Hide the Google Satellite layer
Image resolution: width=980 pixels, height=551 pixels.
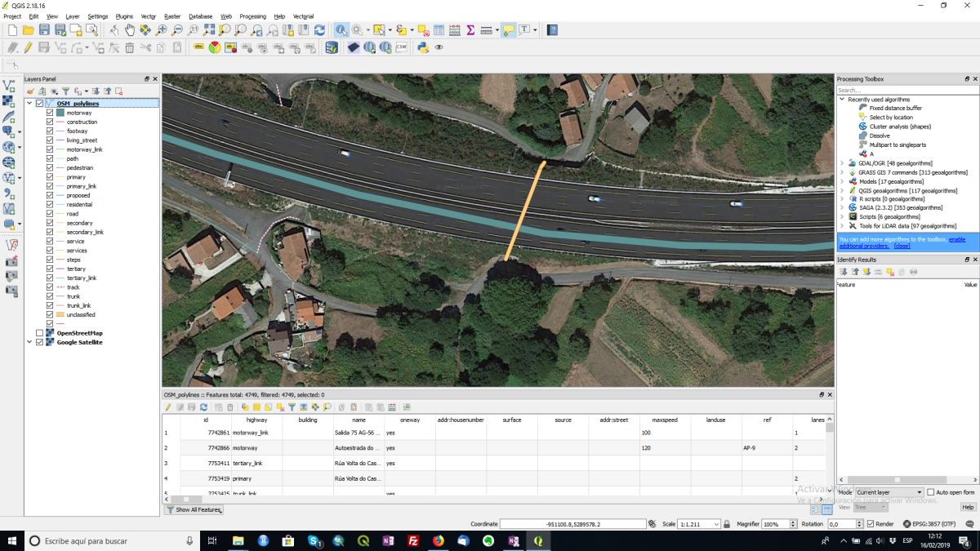[x=39, y=342]
